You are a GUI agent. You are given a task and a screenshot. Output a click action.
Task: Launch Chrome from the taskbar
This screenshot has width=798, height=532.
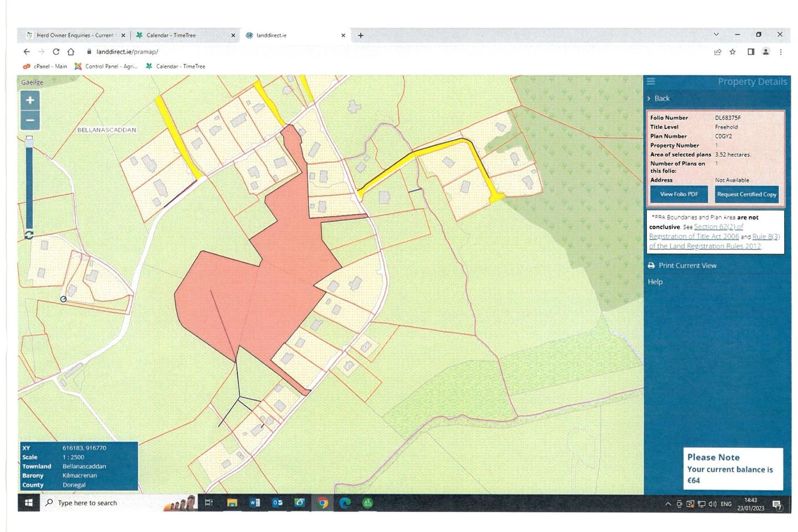click(x=323, y=503)
